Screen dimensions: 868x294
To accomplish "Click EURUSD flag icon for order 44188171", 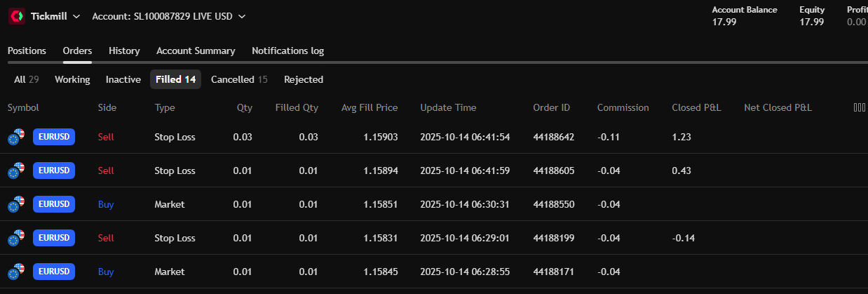I will (16, 272).
